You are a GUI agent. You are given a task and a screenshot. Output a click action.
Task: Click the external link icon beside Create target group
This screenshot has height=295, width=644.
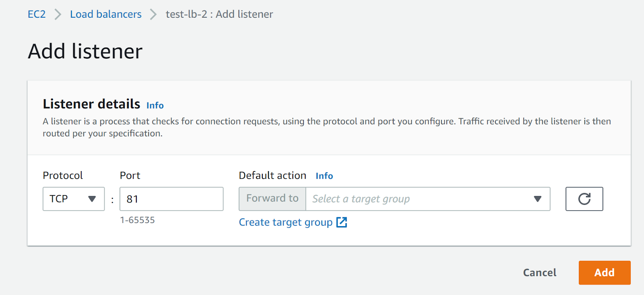pos(341,222)
